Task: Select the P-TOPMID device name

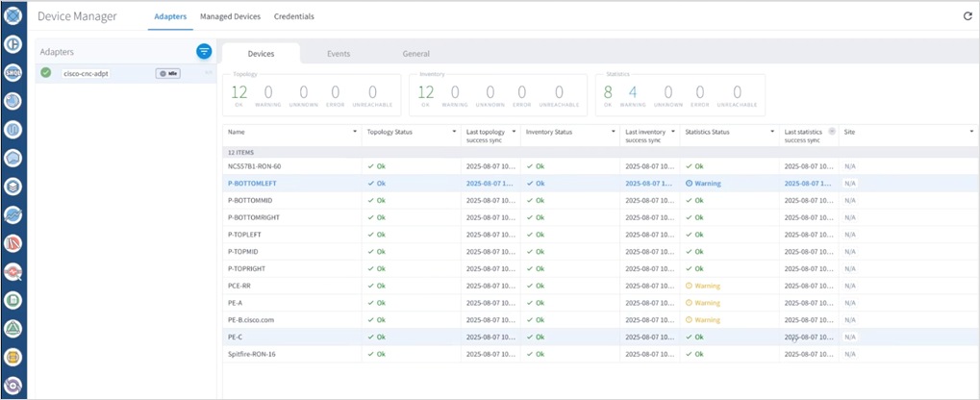Action: tap(243, 251)
